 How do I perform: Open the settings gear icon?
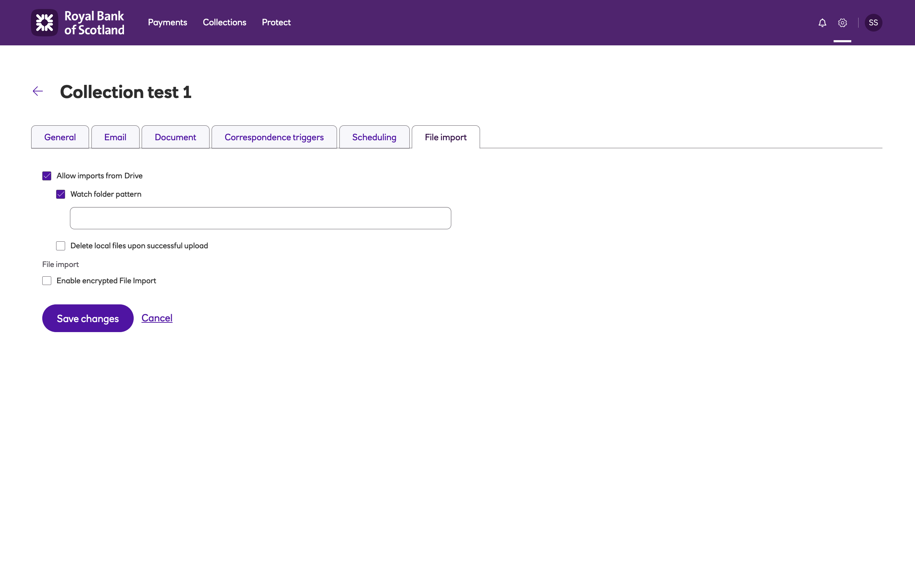[842, 23]
